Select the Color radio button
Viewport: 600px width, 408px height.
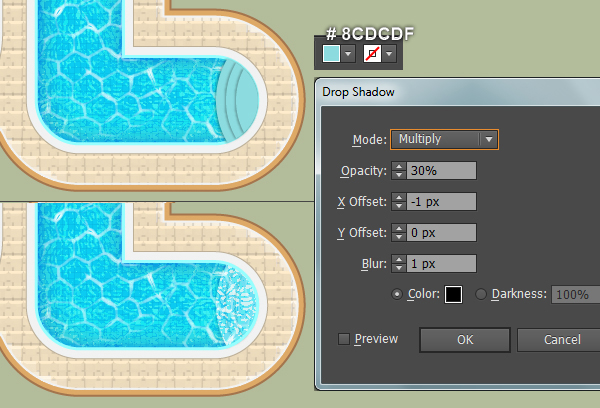click(x=397, y=294)
